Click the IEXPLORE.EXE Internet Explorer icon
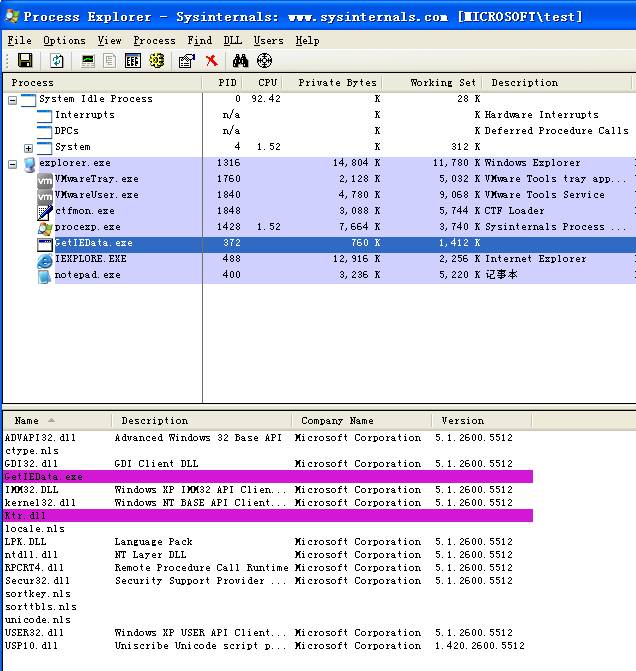Viewport: 636px width, 671px height. [45, 260]
